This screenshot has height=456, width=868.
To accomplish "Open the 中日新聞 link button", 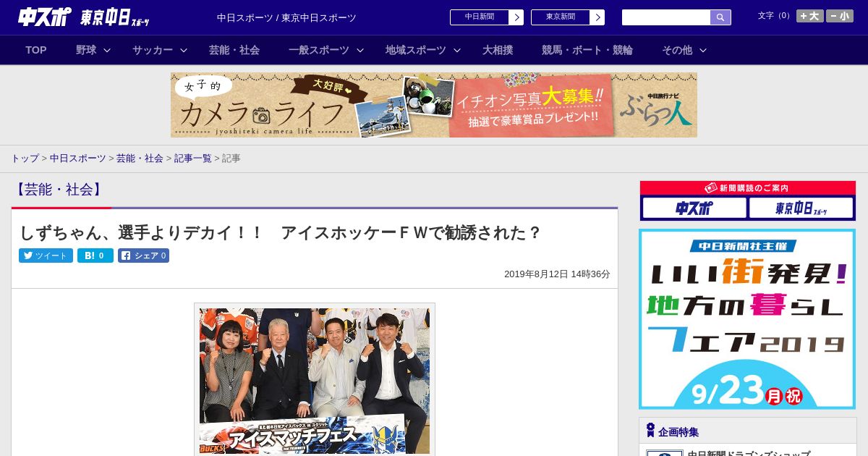I will [480, 17].
